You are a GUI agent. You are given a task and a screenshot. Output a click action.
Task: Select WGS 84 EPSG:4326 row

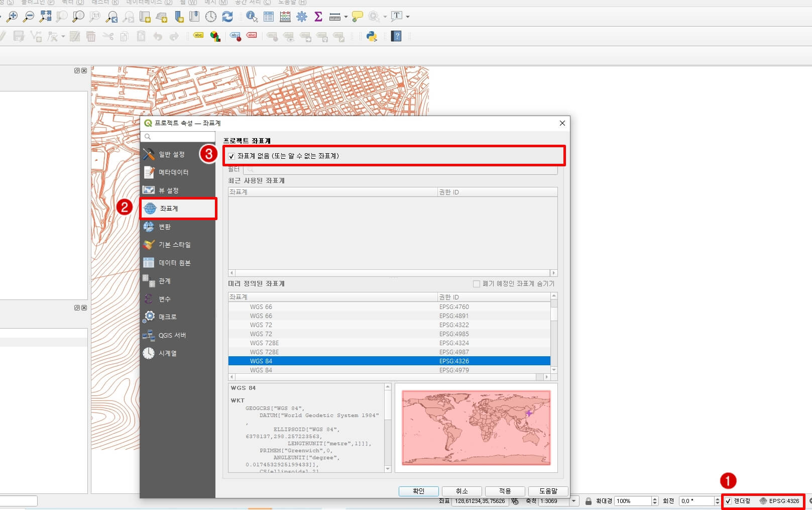click(389, 361)
